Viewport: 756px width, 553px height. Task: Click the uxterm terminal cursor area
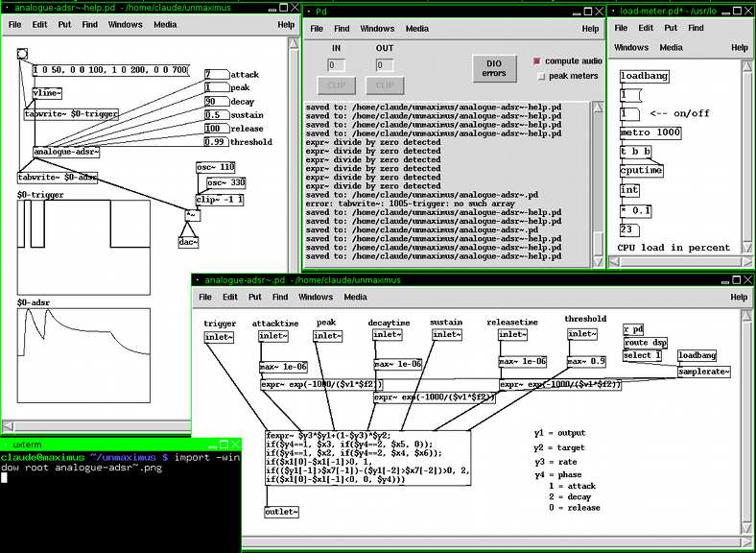click(4, 478)
